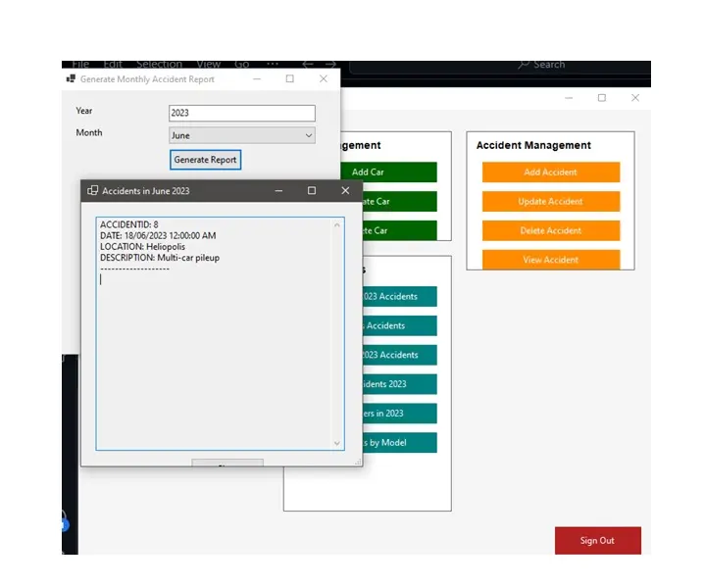
Task: Open the File menu in the editor behind
Action: point(80,64)
